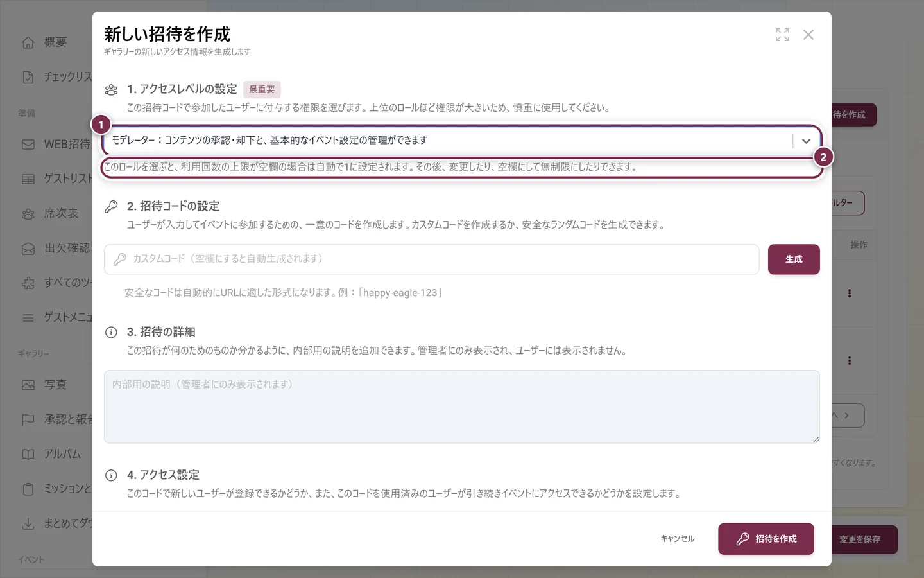
Task: Click the 生成 button to generate a code
Action: pos(794,259)
